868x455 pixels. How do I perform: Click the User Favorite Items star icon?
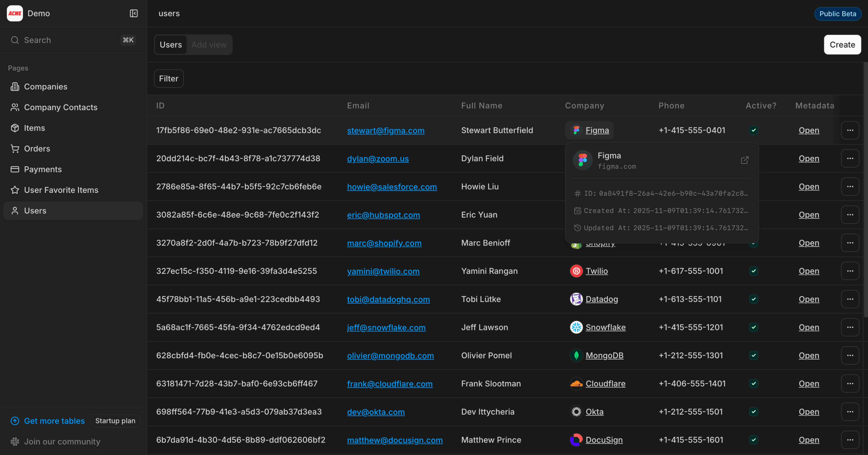[x=15, y=190]
